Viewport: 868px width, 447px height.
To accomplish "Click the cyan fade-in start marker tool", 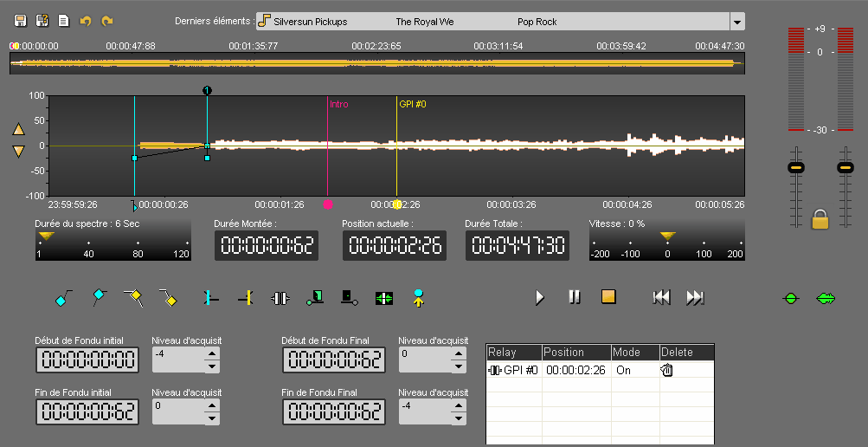I will 63,298.
